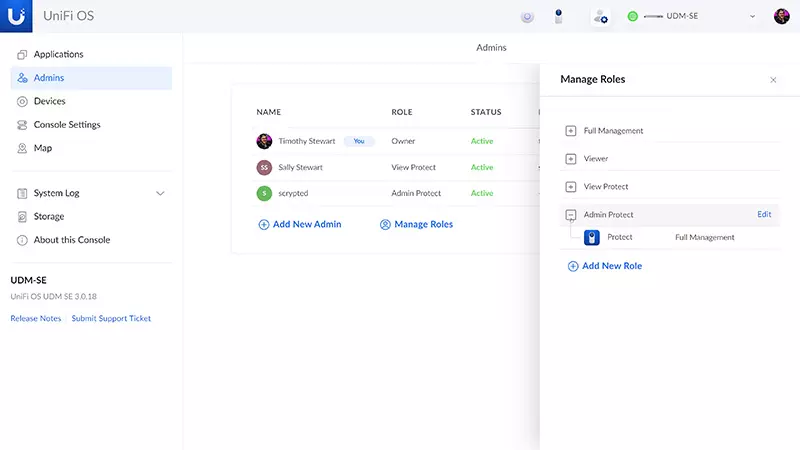Select the scrypted admin name
Screen dimensions: 800x450
pos(293,193)
